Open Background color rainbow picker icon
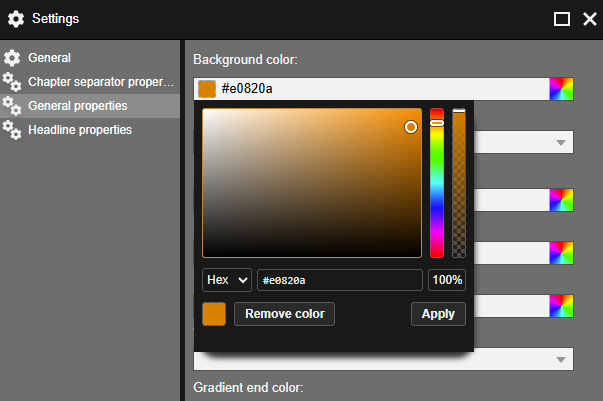Screen dimensions: 603x401 point(561,89)
